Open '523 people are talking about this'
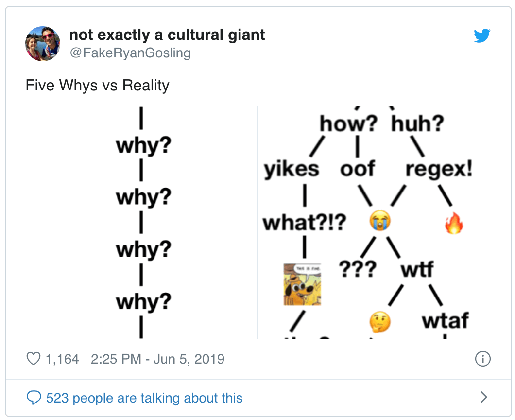The height and width of the screenshot is (420, 515). tap(144, 398)
